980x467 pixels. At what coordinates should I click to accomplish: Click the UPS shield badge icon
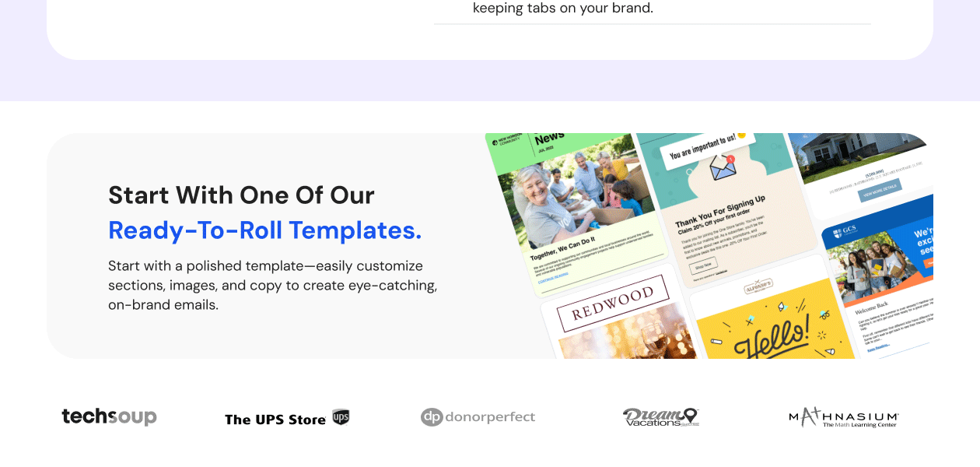(x=341, y=417)
